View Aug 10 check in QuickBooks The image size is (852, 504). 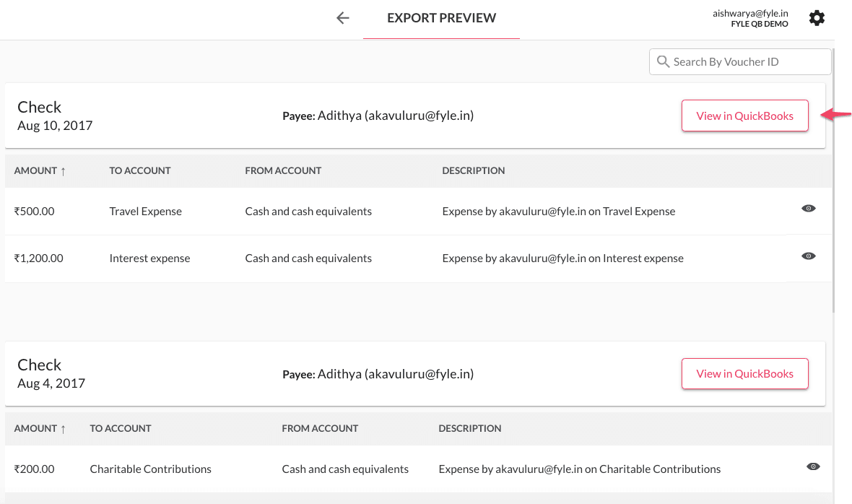coord(744,116)
